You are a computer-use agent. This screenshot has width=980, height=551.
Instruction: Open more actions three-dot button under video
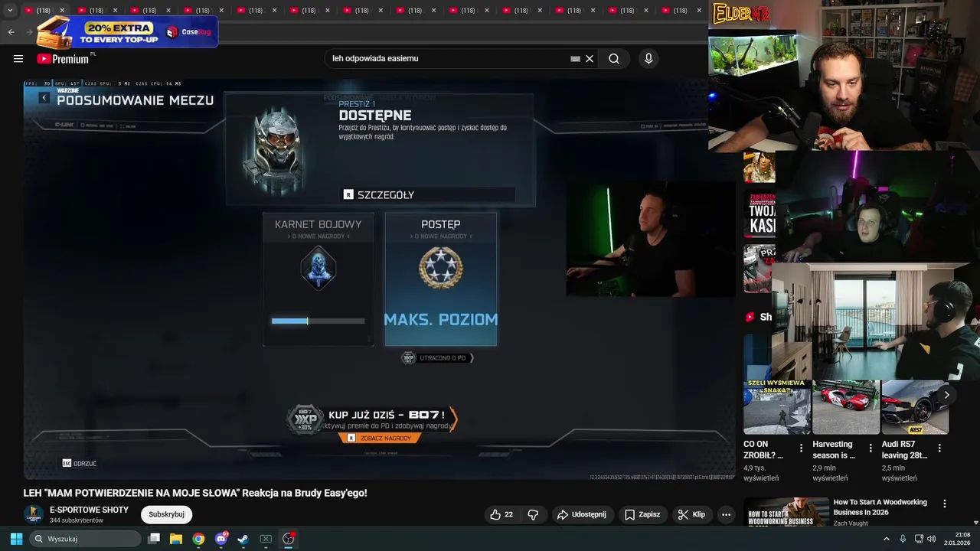tap(726, 514)
